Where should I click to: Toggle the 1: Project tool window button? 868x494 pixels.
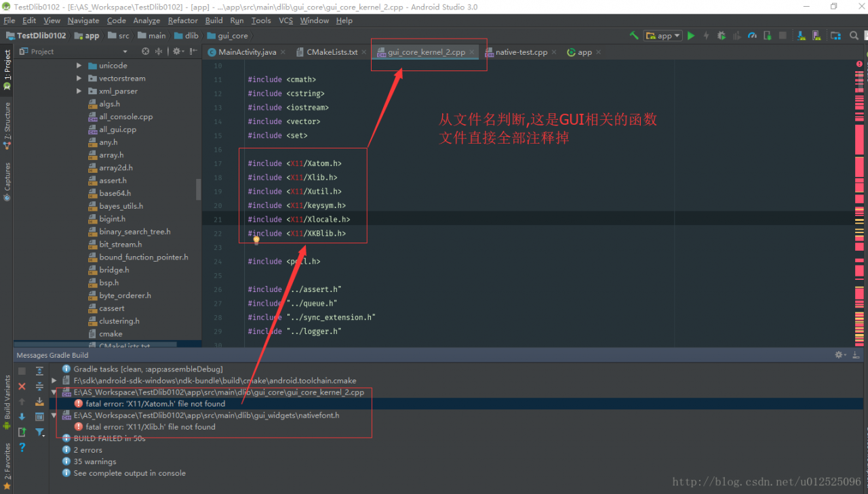pos(7,71)
